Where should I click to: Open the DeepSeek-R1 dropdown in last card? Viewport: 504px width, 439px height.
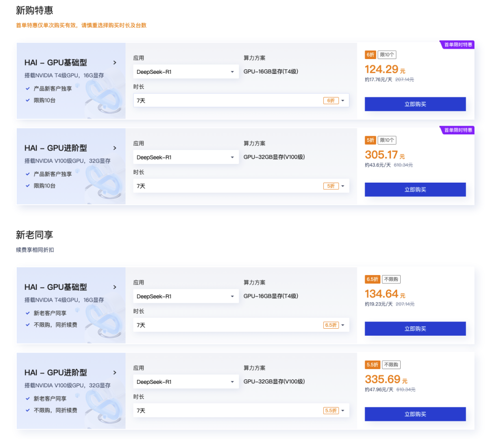186,382
